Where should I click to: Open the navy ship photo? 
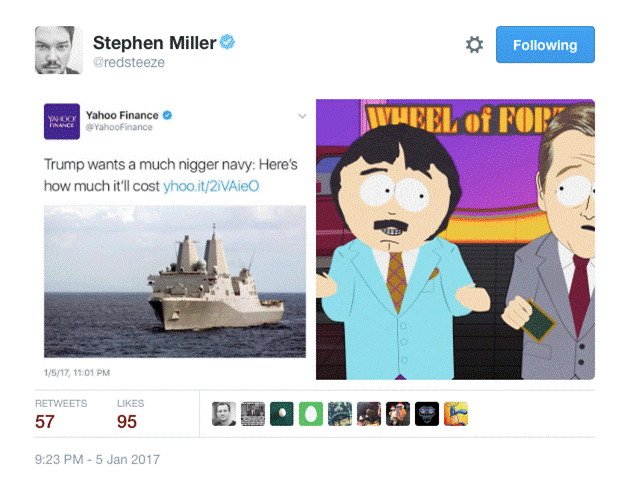click(x=175, y=281)
